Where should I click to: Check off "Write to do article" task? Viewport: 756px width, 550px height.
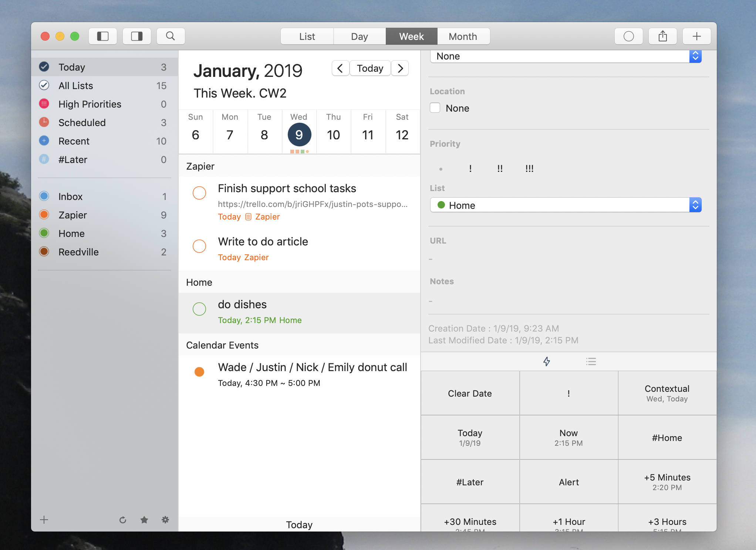tap(199, 246)
